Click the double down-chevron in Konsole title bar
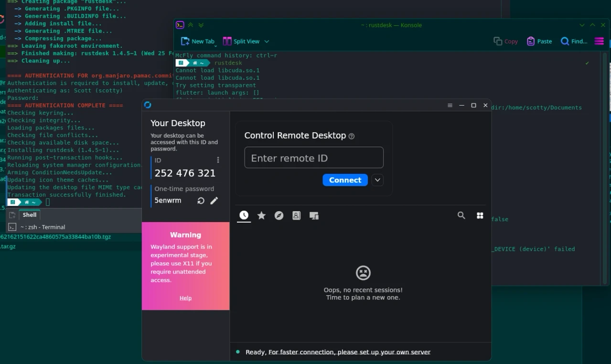The width and height of the screenshot is (611, 364). click(201, 25)
